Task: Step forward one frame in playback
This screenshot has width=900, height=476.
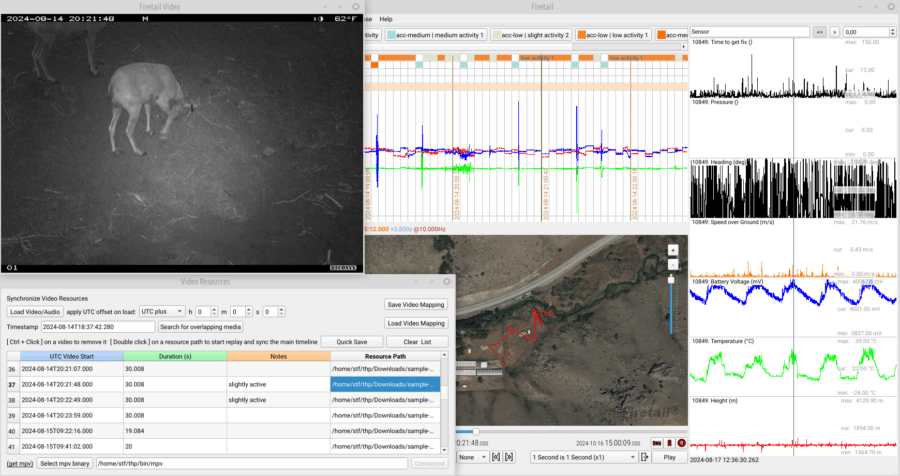Action: tap(509, 457)
